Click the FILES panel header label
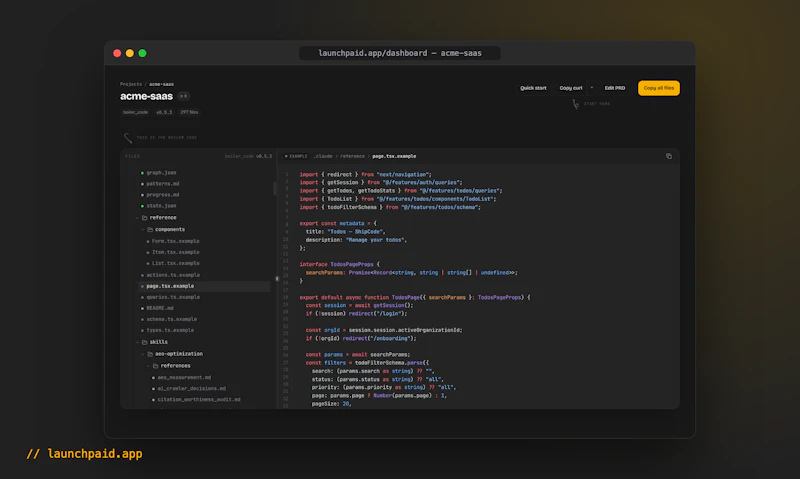This screenshot has width=800, height=479. [132, 156]
